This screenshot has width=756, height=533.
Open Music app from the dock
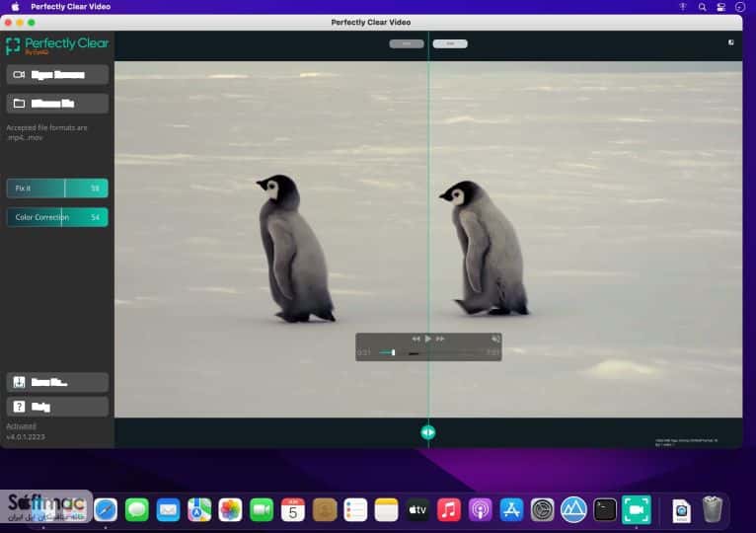tap(448, 510)
